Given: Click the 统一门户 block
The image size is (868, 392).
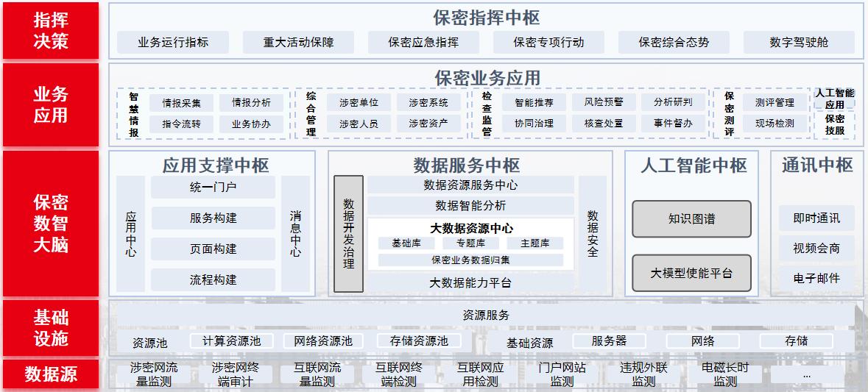Looking at the screenshot, I should click(x=213, y=188).
